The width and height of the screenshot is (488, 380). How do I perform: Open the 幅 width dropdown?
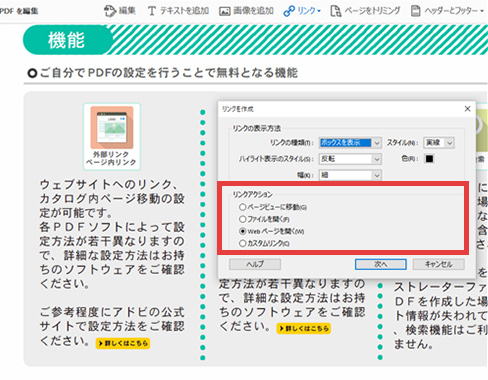click(350, 175)
